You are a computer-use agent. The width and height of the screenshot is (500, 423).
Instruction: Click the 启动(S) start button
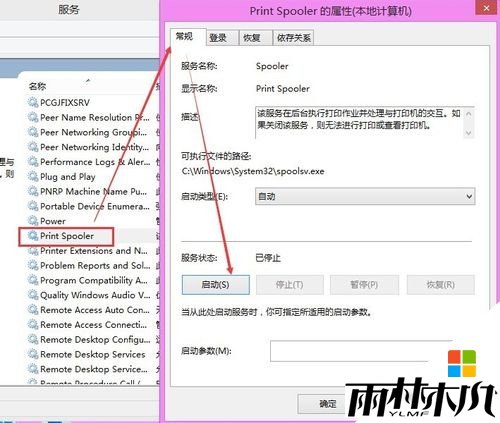point(216,285)
